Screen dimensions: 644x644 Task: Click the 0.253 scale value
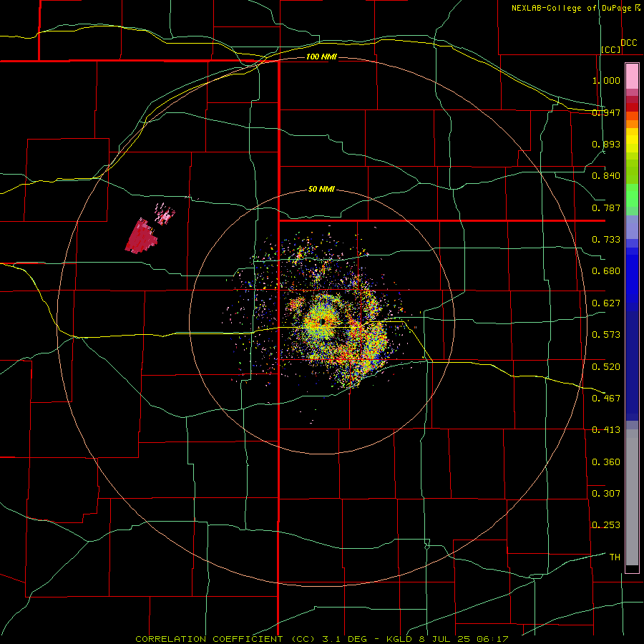[606, 525]
